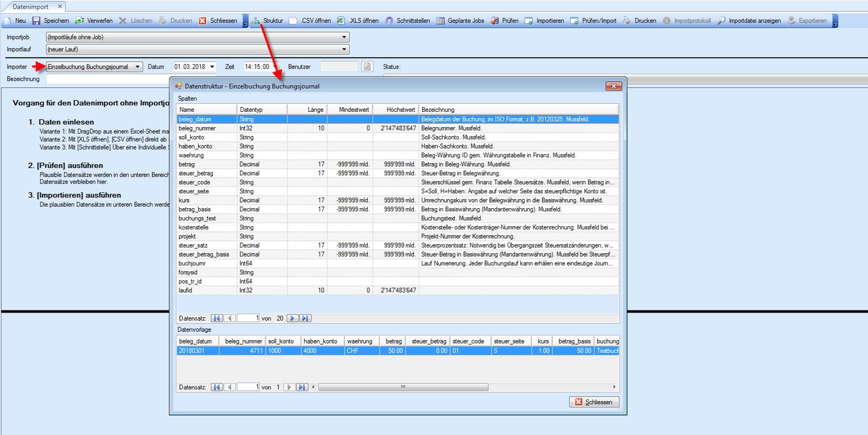
Task: Sort by the Datentyp column header
Action: tap(261, 110)
